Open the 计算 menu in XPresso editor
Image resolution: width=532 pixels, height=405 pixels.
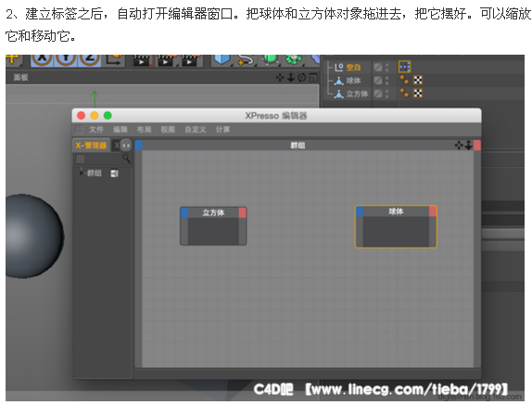click(223, 129)
